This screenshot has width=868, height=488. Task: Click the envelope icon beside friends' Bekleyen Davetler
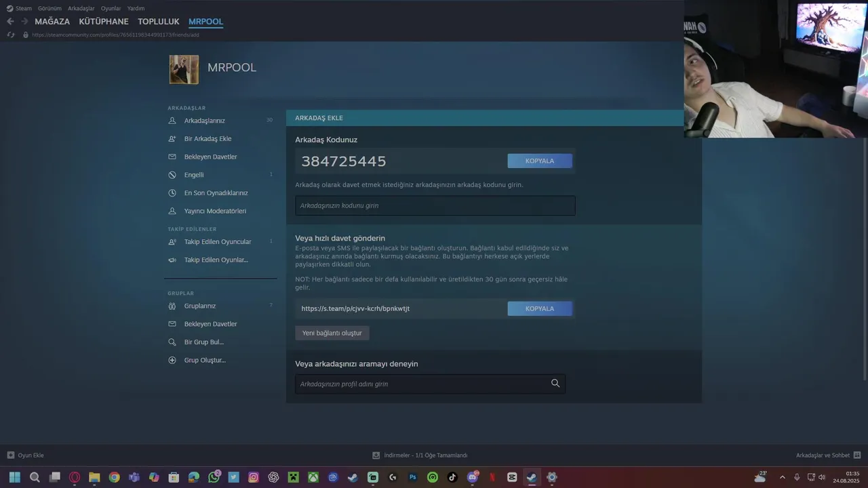(172, 157)
